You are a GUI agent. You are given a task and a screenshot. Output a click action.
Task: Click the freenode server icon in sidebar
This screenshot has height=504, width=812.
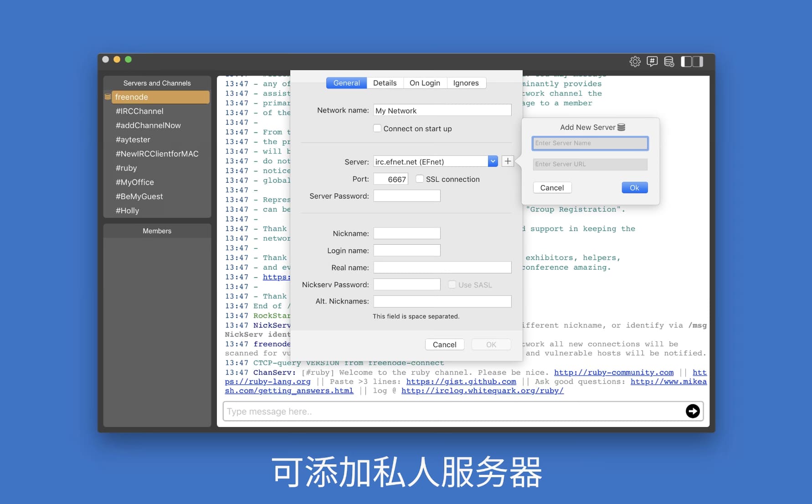(108, 97)
